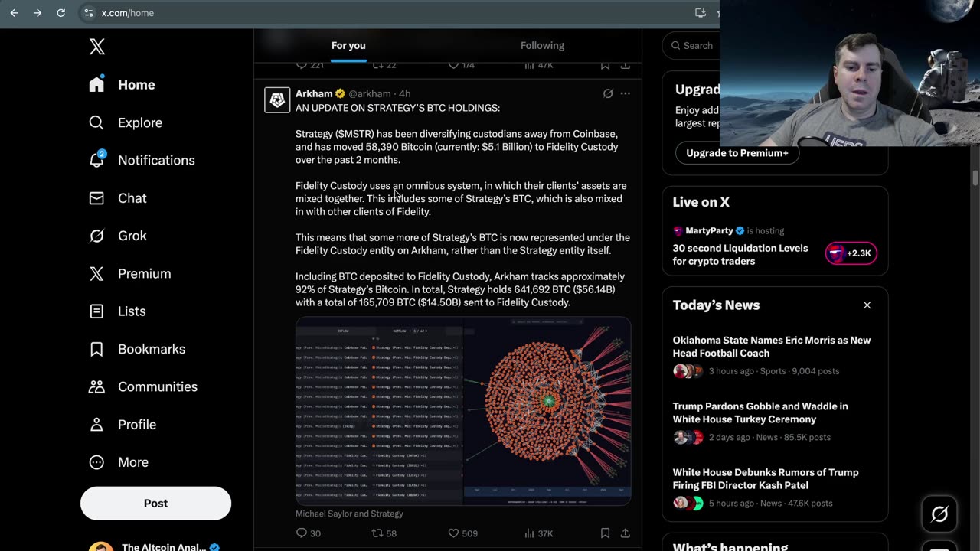980x551 pixels.
Task: Click Upgrade to Premium+ button
Action: click(737, 153)
